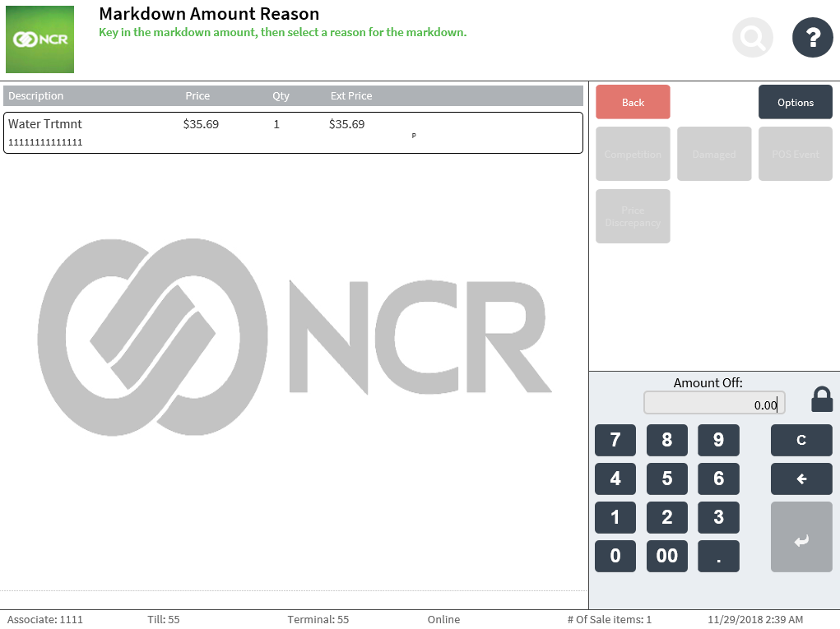
Task: Click the padlock icon beside Amount Off
Action: pyautogui.click(x=822, y=400)
